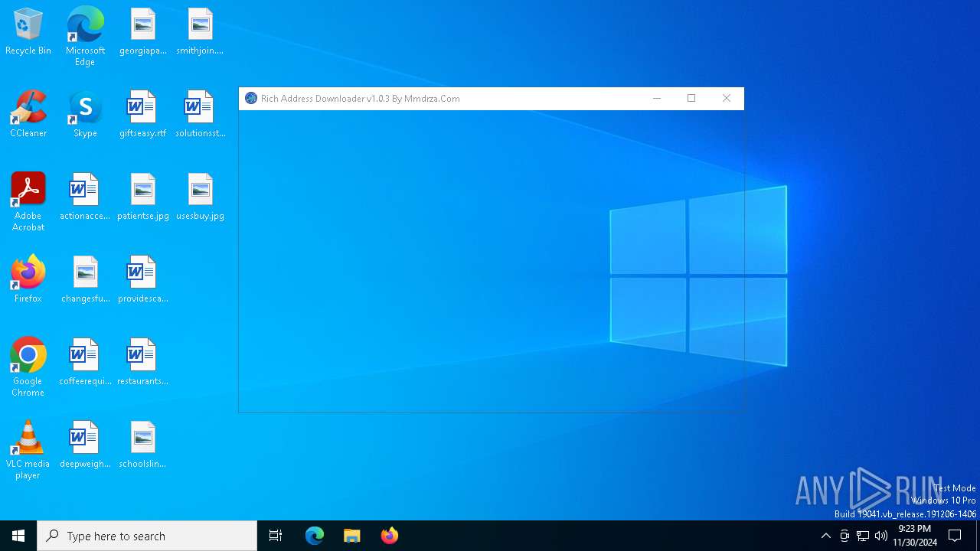Screen dimensions: 980x551
Task: Open Task View from the taskbar
Action: pos(276,536)
